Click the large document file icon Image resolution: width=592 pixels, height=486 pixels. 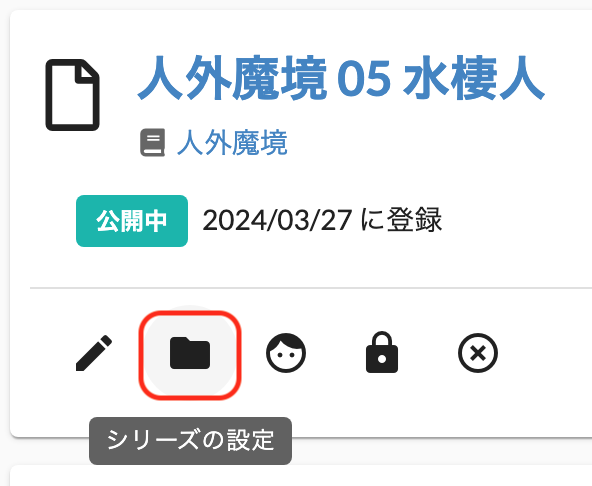tap(72, 95)
